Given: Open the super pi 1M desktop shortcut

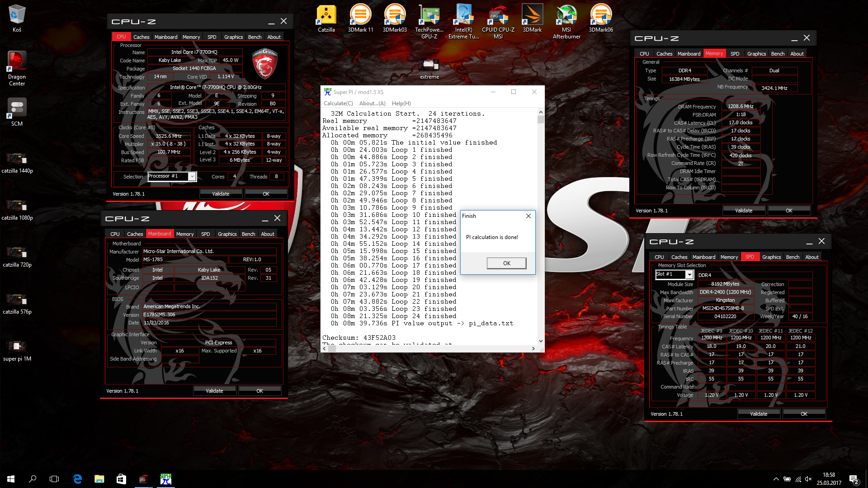Looking at the screenshot, I should coord(17,351).
